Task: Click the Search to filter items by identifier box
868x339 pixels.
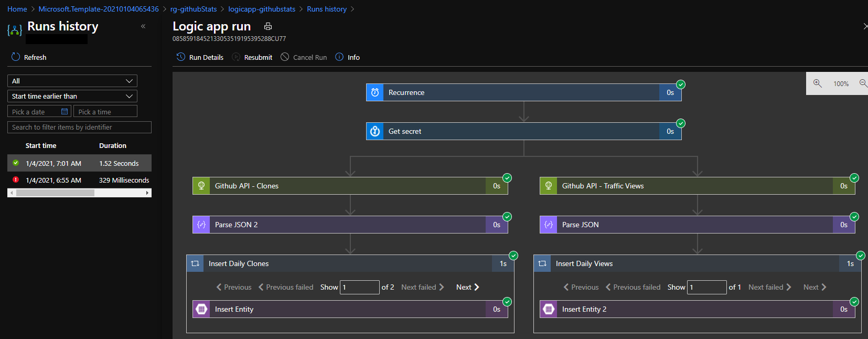Action: point(79,127)
